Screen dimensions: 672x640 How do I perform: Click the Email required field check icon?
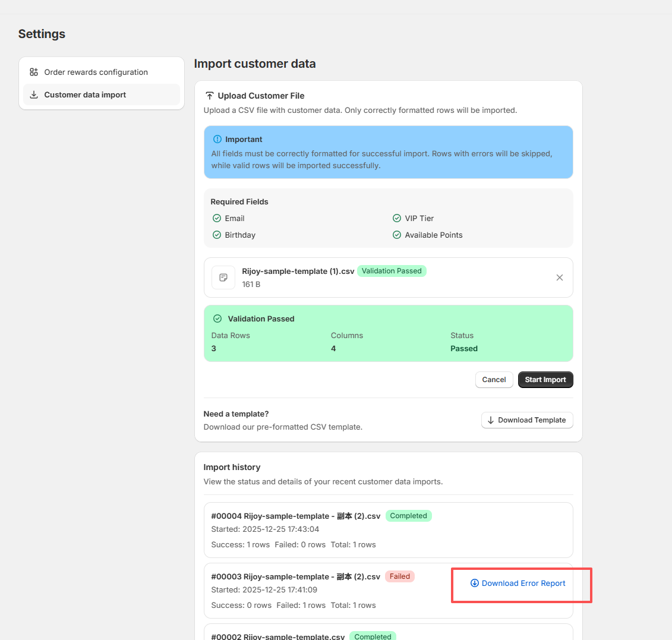[217, 218]
